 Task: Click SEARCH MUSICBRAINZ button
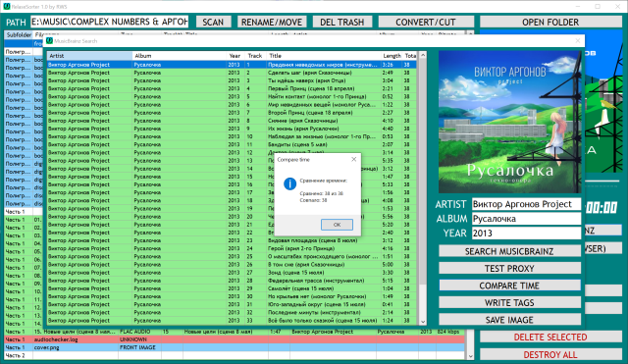[509, 251]
